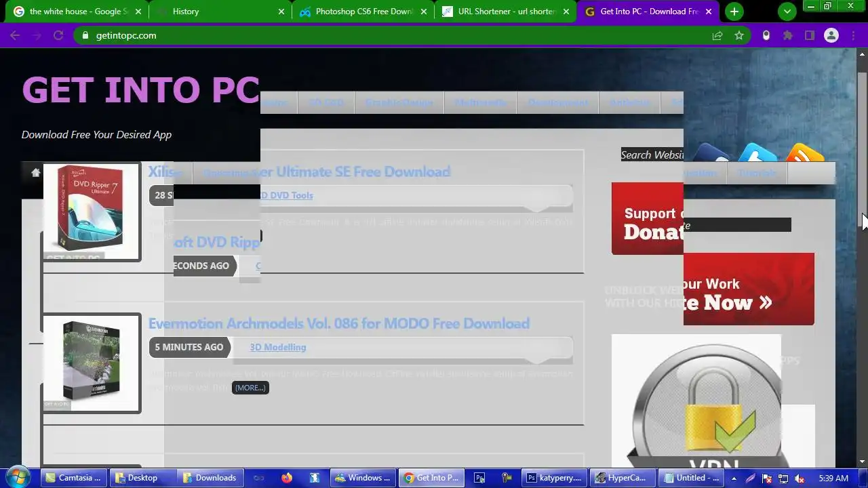
Task: Open the Multimedia menu item
Action: point(480,102)
